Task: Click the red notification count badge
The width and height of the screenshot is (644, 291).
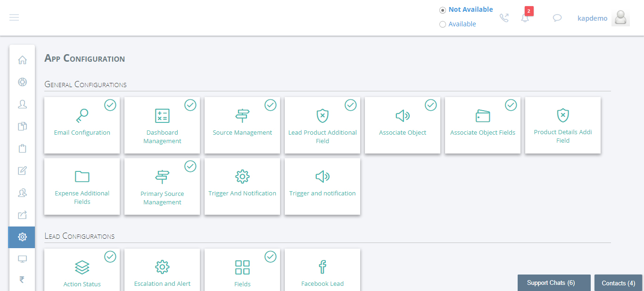Action: tap(529, 11)
